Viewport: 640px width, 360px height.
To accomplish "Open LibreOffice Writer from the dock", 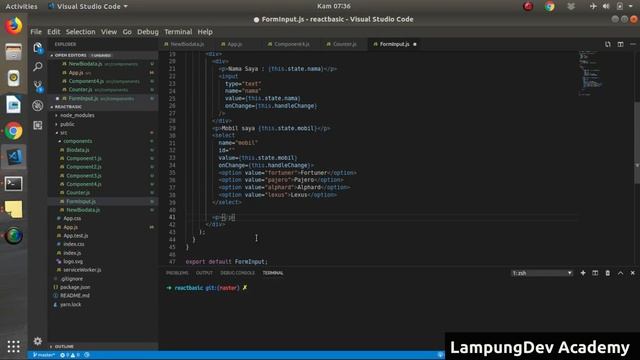I will pos(13,104).
